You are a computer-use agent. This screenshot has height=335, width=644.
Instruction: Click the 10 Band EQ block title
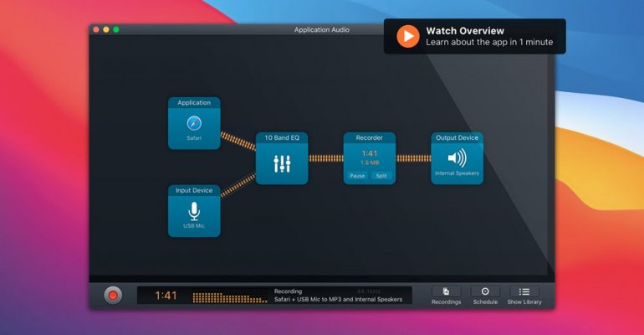[x=282, y=137]
